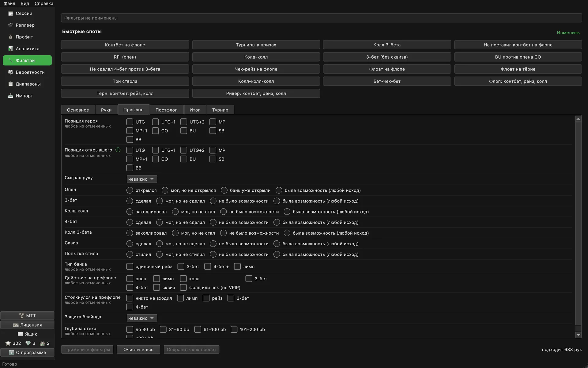
Task: Click the scrollbar down arrow in filter panel
Action: point(578,335)
